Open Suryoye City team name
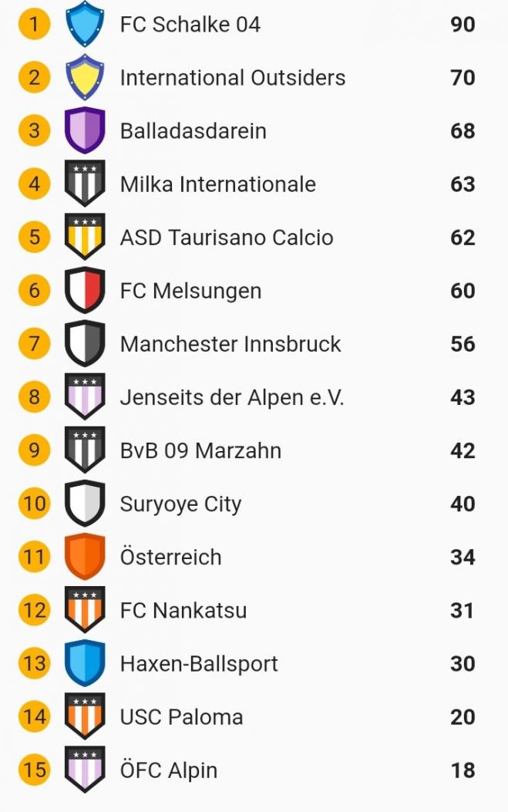The height and width of the screenshot is (812, 508). (180, 504)
